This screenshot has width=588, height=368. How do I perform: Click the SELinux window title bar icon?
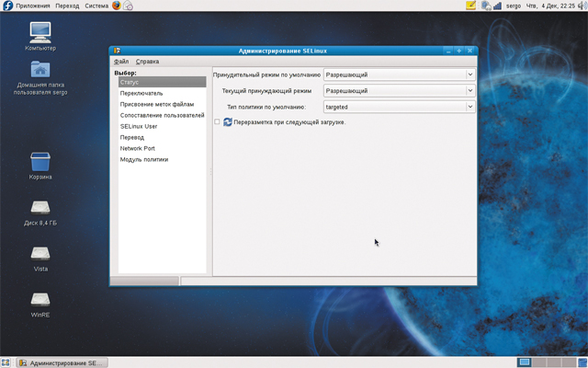click(x=117, y=51)
